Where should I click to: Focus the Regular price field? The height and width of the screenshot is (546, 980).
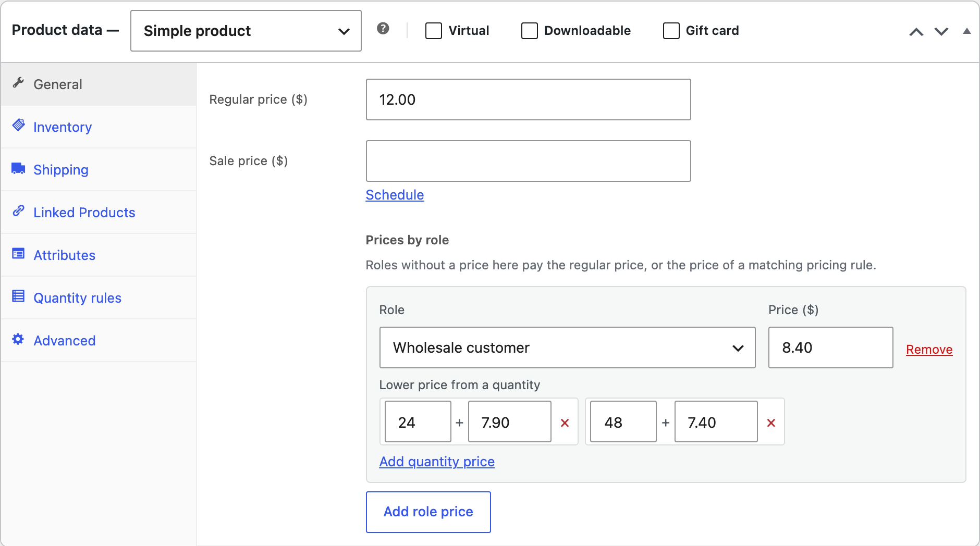pyautogui.click(x=529, y=100)
